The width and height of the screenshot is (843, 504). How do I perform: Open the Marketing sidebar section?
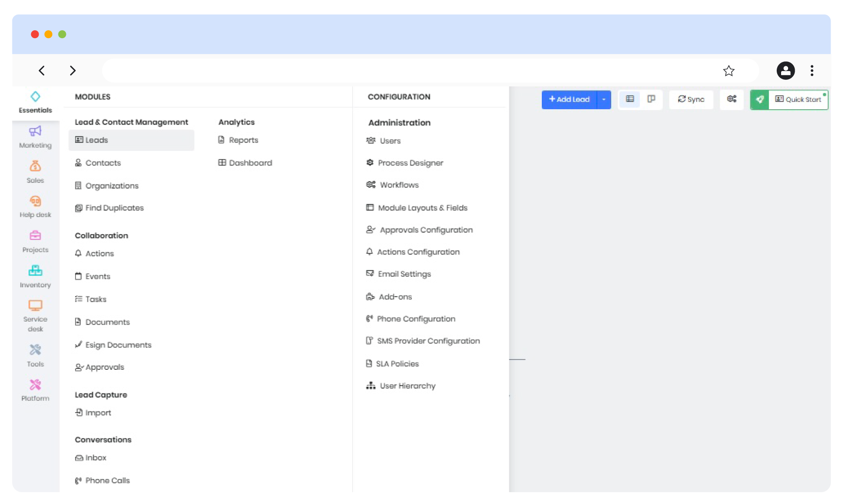pyautogui.click(x=35, y=137)
